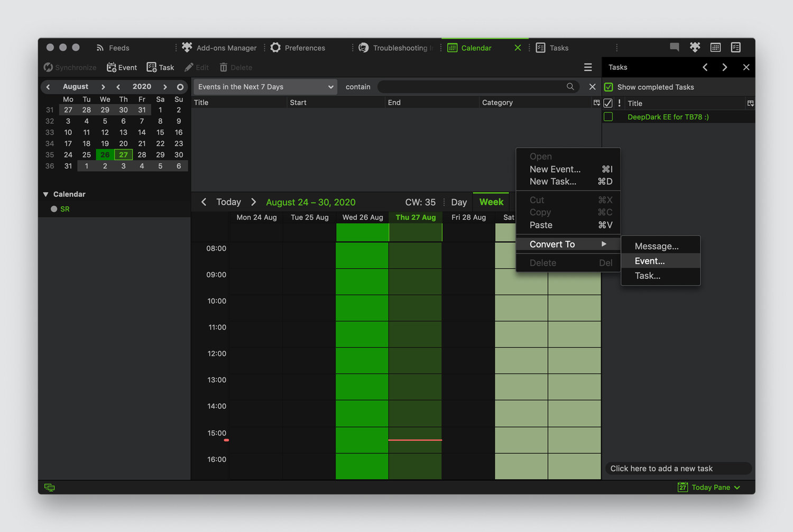Go to previous week arrow
Image resolution: width=793 pixels, height=532 pixels.
(x=204, y=202)
